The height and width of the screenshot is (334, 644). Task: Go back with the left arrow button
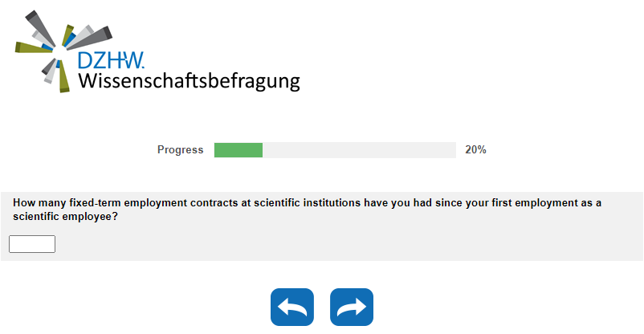pyautogui.click(x=292, y=308)
